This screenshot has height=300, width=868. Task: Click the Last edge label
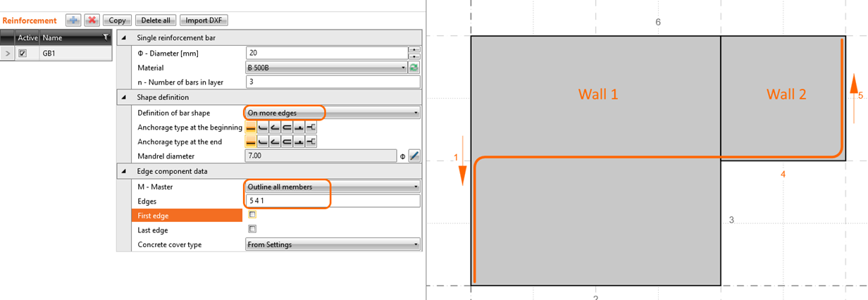pyautogui.click(x=152, y=230)
